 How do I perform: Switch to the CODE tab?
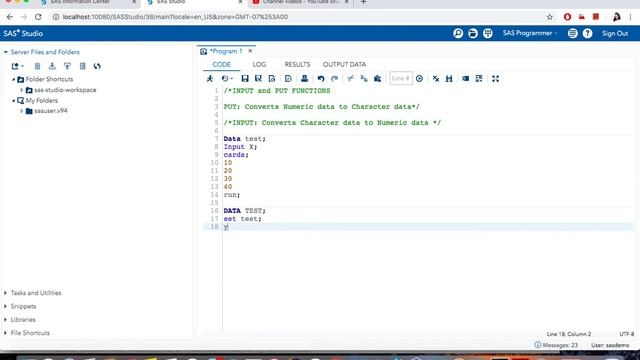(x=222, y=64)
